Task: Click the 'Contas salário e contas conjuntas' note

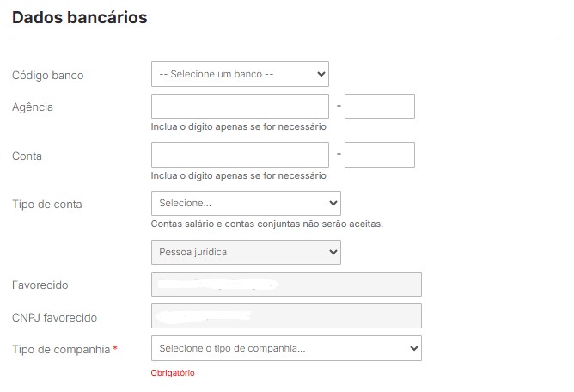Action: click(x=266, y=224)
